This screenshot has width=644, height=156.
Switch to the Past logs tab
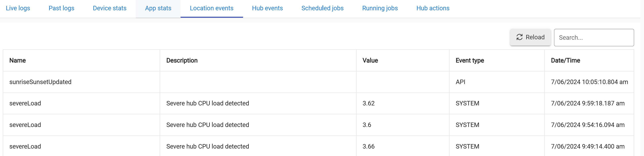[x=61, y=8]
